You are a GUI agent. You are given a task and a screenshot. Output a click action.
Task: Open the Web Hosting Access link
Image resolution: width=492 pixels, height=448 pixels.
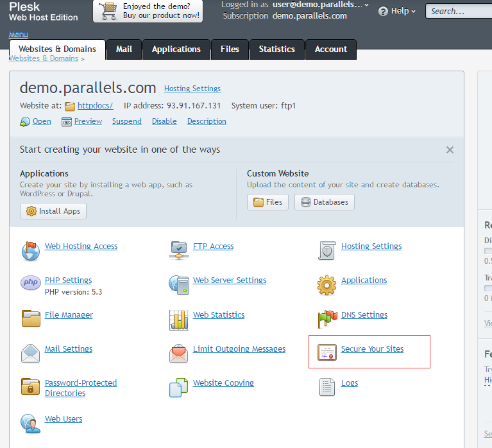(x=81, y=246)
